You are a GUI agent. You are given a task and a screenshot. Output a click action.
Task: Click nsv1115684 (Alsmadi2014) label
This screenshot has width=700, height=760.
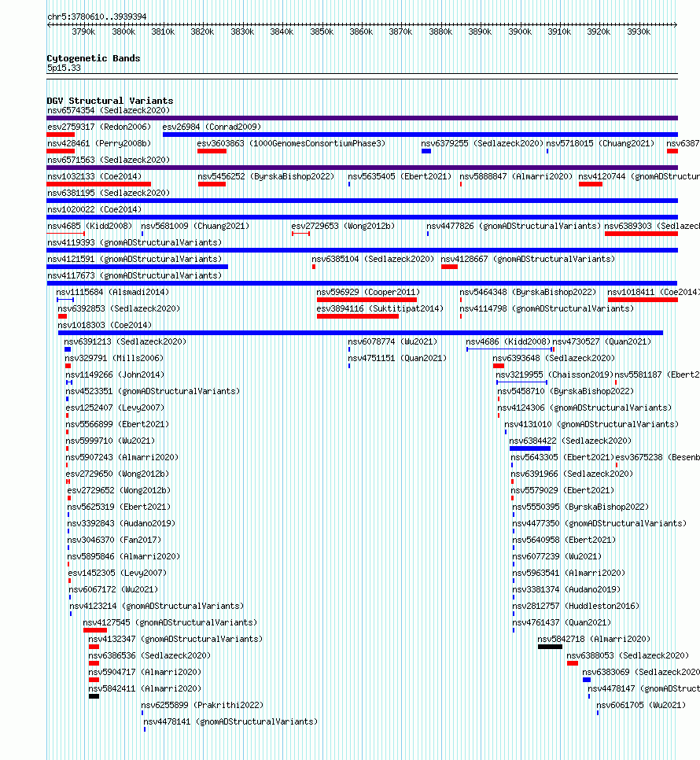112,292
